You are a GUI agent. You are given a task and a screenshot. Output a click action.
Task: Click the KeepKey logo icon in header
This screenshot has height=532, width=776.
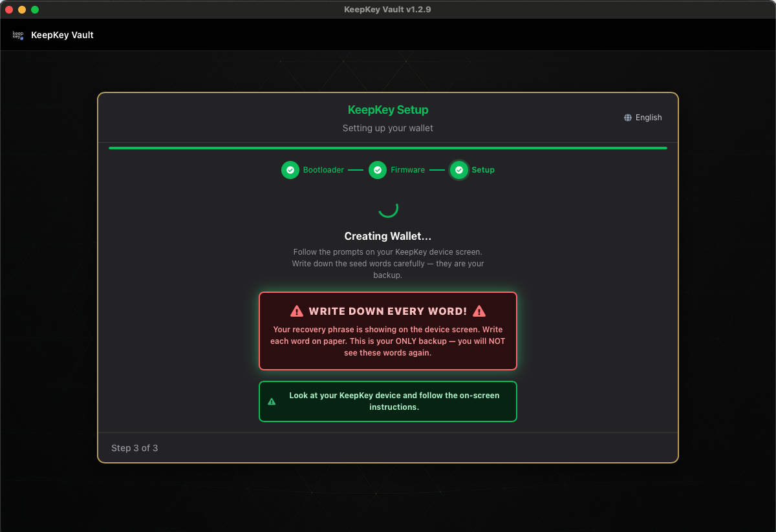pos(17,35)
